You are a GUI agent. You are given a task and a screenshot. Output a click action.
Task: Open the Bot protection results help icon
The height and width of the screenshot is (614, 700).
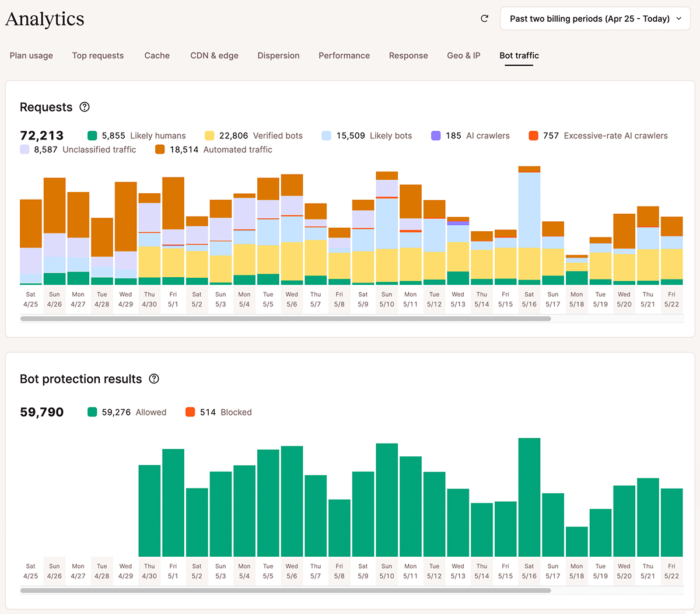click(154, 379)
